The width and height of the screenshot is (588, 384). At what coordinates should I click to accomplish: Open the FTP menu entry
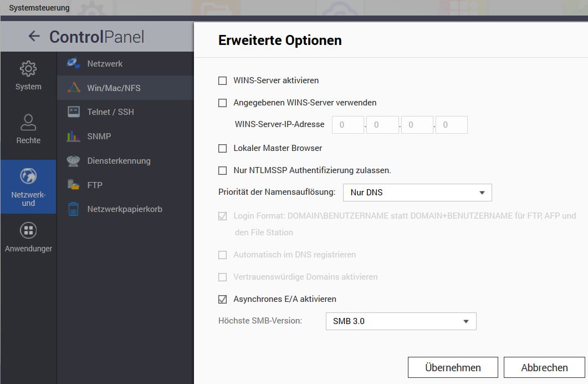point(125,185)
